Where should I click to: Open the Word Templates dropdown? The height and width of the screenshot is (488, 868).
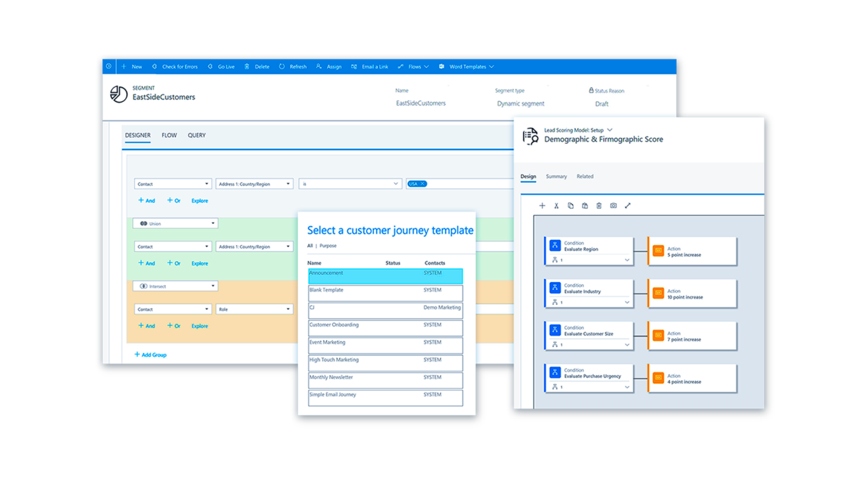click(x=469, y=67)
